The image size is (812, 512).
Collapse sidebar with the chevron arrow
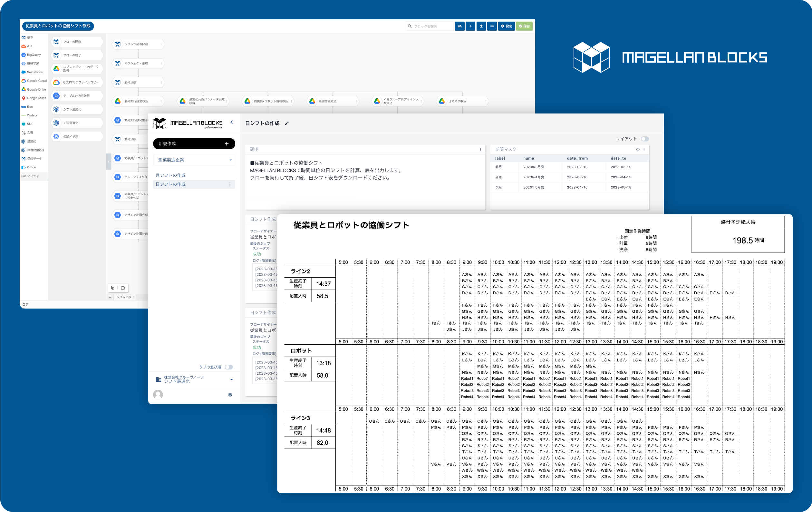tap(232, 122)
